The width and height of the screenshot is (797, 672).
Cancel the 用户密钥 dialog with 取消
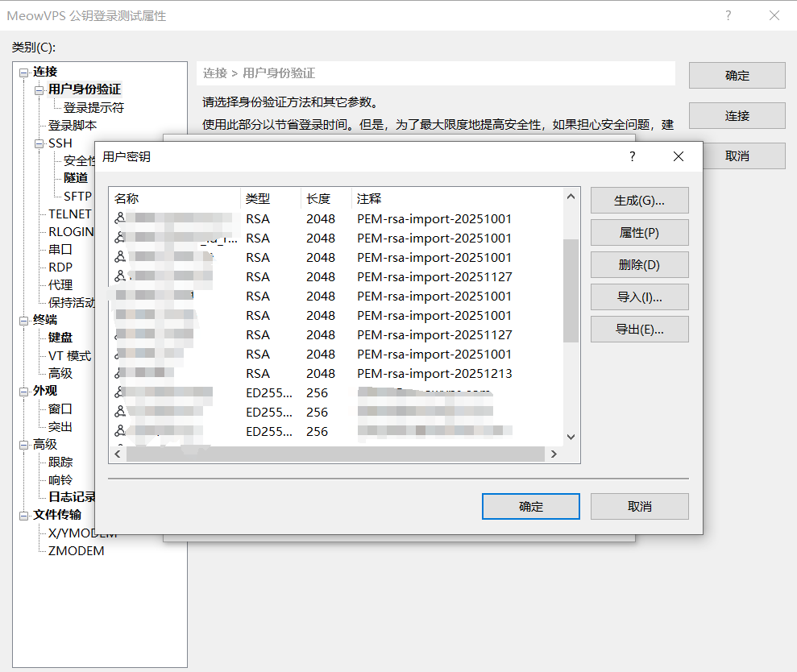[639, 506]
